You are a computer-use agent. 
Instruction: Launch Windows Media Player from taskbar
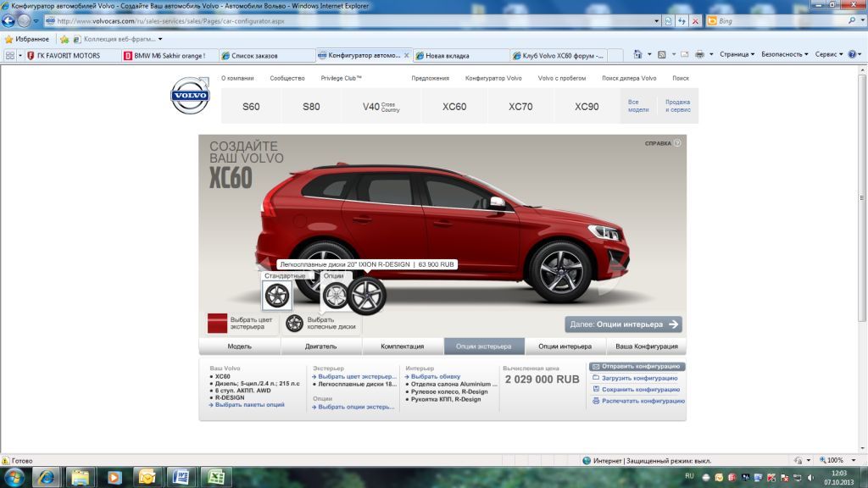click(x=114, y=477)
